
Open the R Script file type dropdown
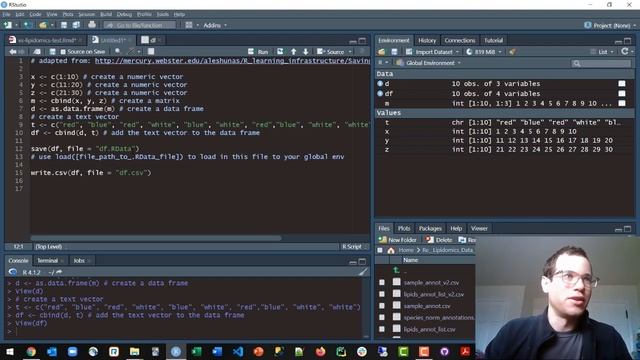coord(354,247)
